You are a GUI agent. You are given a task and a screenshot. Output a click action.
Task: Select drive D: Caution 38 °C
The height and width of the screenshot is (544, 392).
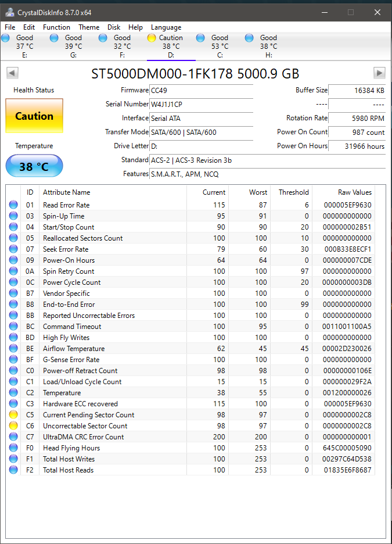pos(171,46)
